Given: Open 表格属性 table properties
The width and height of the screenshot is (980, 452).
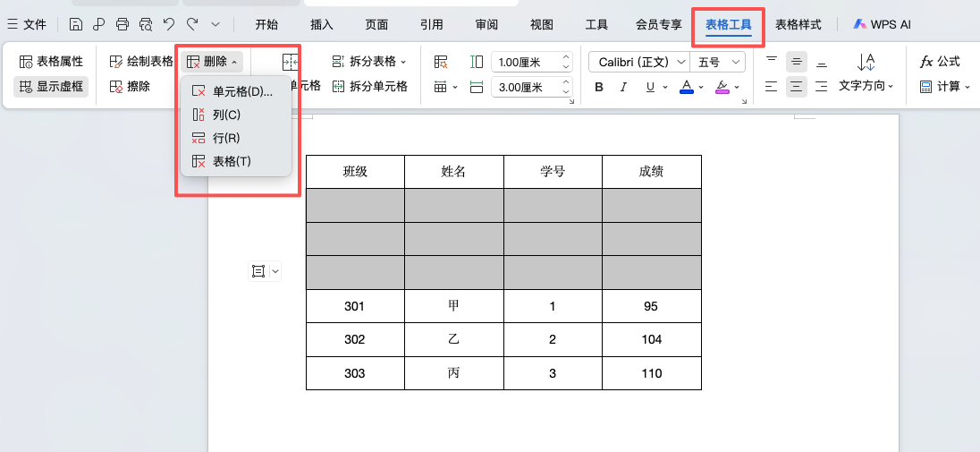Looking at the screenshot, I should click(x=51, y=62).
